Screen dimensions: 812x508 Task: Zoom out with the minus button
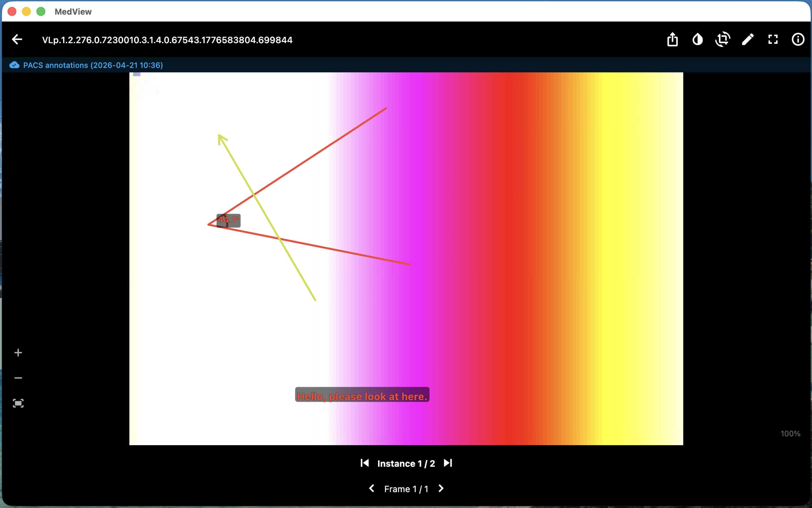tap(18, 378)
